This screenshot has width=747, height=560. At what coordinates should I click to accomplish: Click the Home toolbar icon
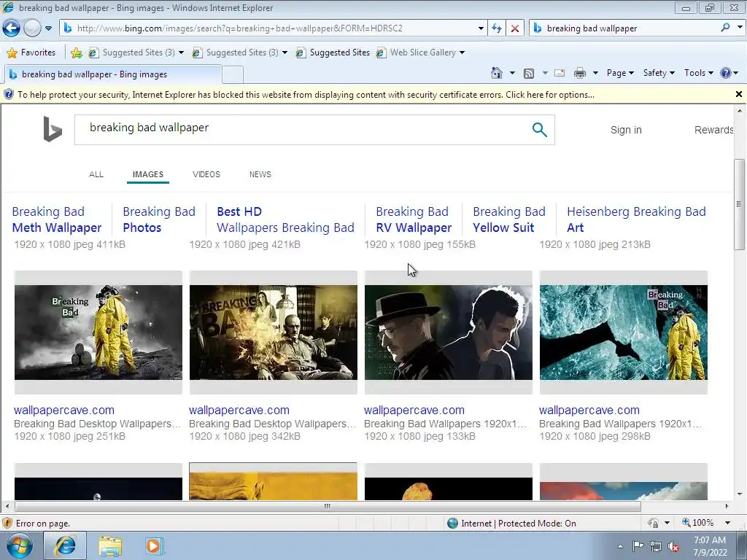pos(496,73)
